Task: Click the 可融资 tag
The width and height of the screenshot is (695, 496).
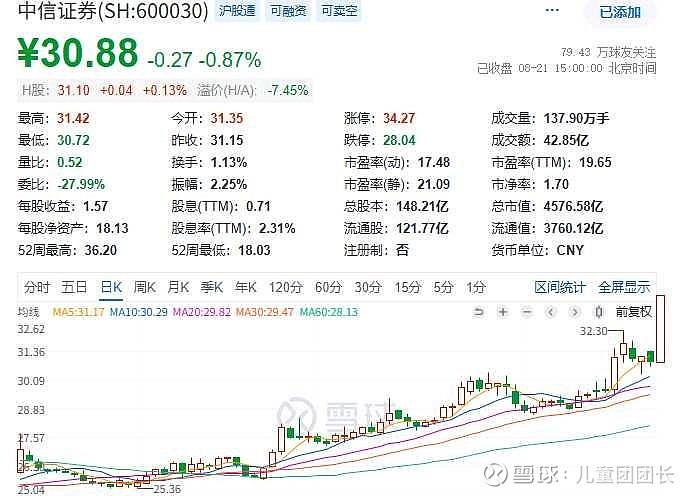Action: click(x=289, y=11)
